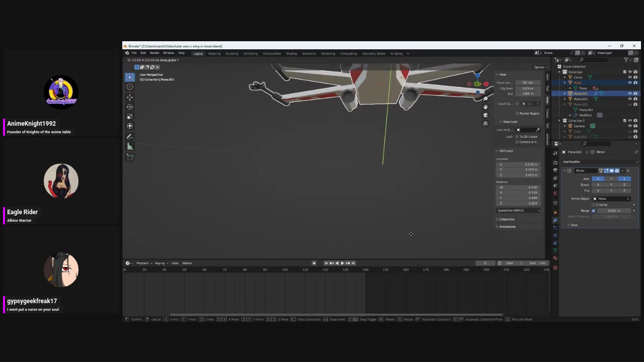This screenshot has height=362, width=644.
Task: Hide Circle object with eye icon
Action: click(x=630, y=77)
